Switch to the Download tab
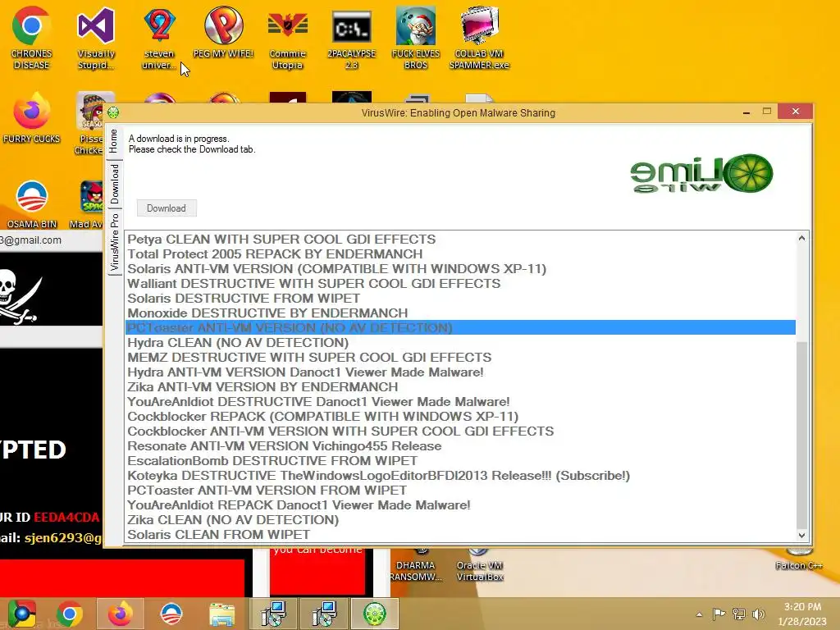 coord(114,184)
